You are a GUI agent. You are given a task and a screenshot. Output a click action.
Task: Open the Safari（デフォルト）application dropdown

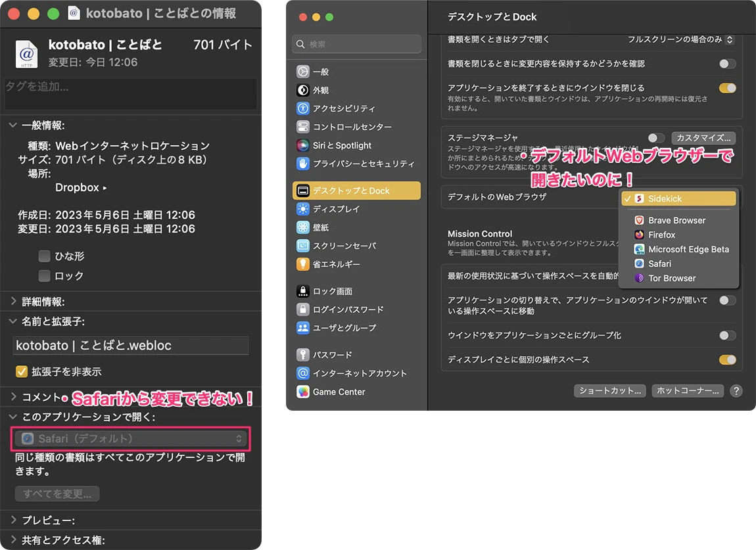[131, 438]
